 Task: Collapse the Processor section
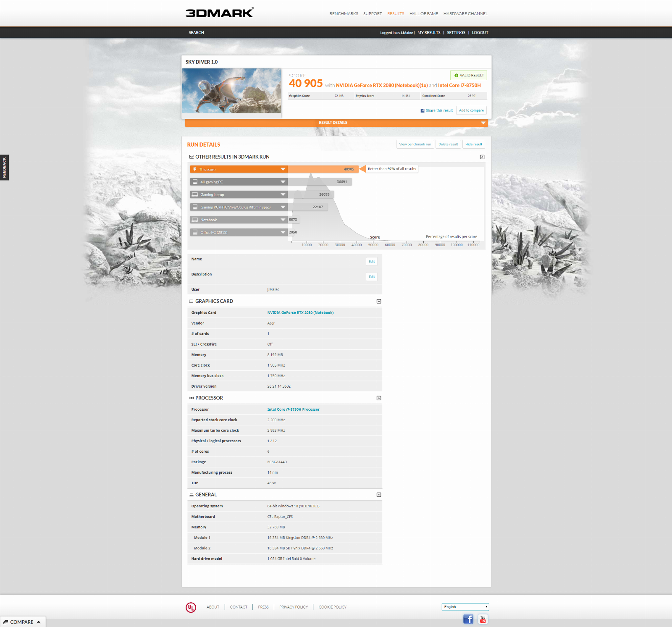[x=379, y=398]
